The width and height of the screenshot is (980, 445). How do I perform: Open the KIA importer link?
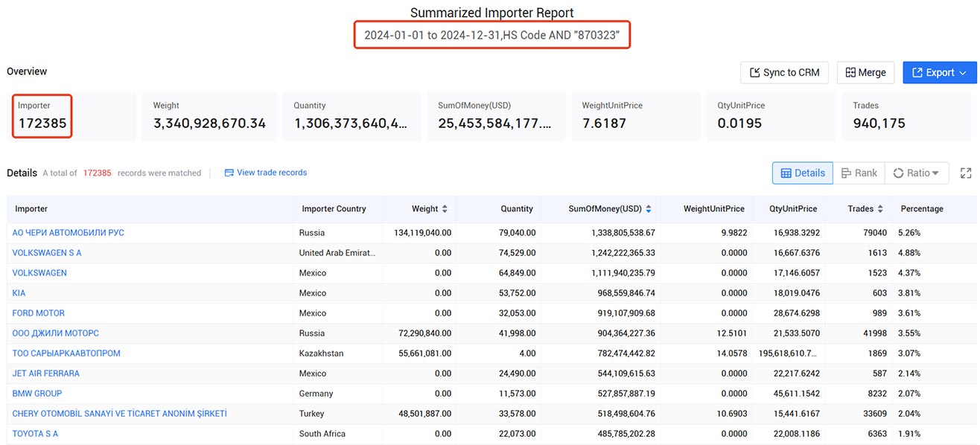19,293
